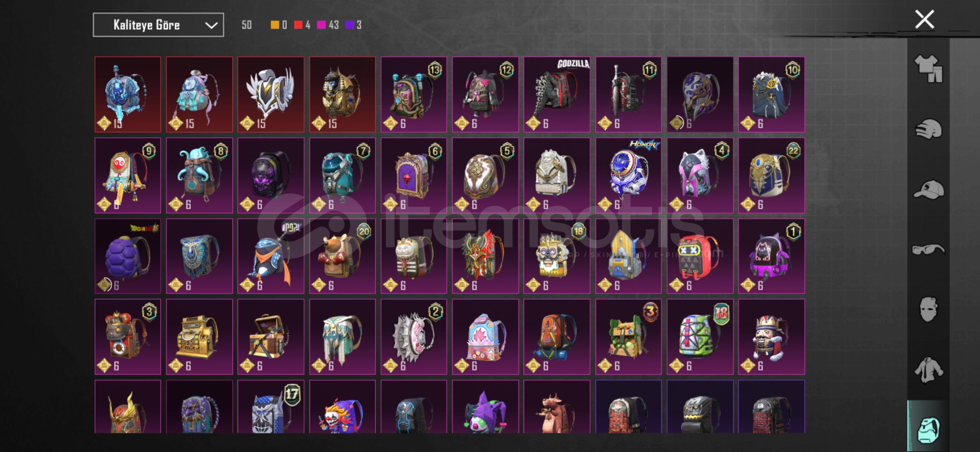Click the orange quality color swatch
The height and width of the screenshot is (452, 980).
275,25
